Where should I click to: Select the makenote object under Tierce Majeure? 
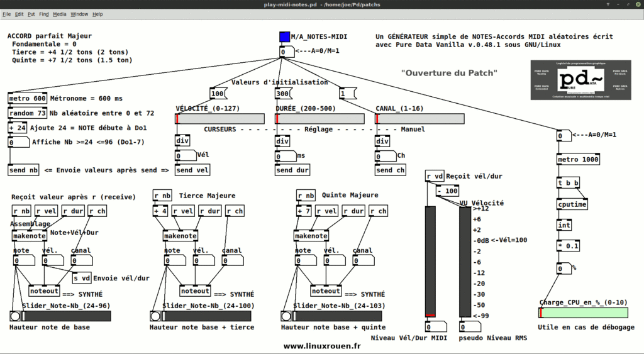pos(180,236)
